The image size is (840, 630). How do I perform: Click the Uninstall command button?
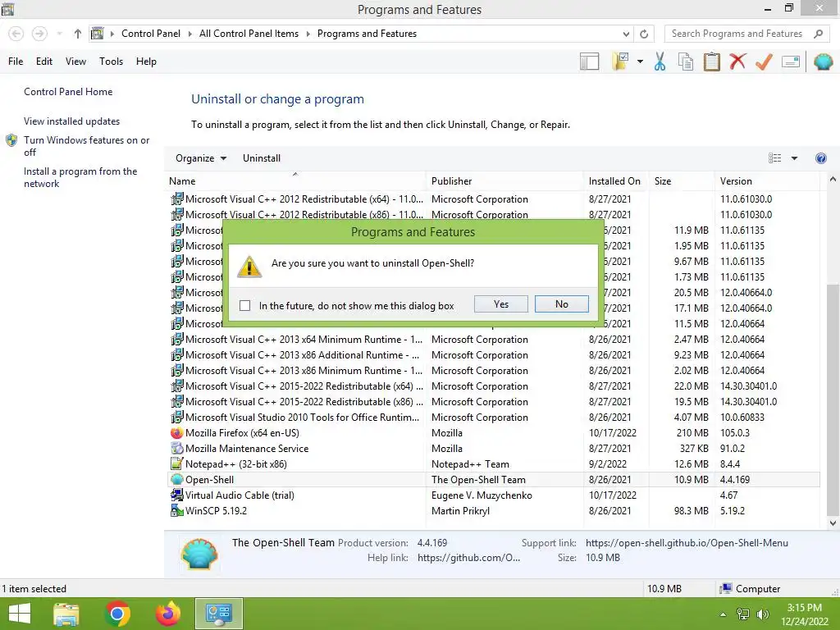pyautogui.click(x=262, y=158)
